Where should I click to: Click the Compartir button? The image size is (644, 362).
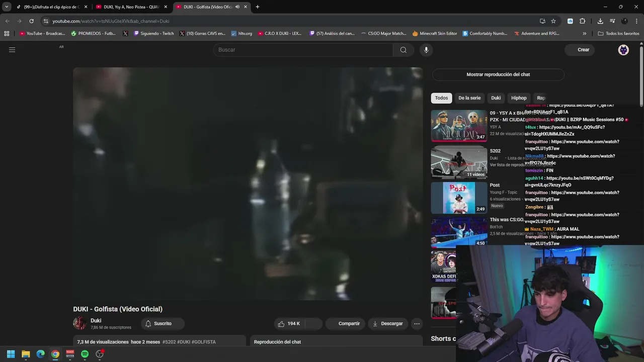coord(345,324)
